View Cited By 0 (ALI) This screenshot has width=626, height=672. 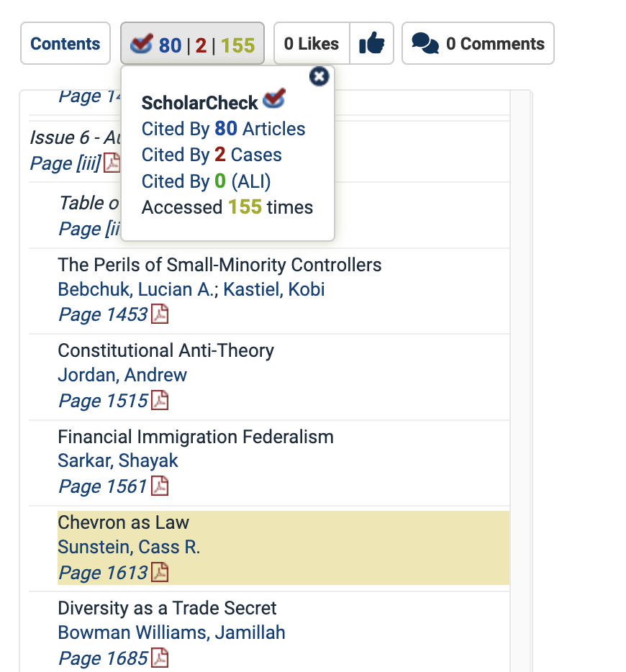[x=206, y=181]
